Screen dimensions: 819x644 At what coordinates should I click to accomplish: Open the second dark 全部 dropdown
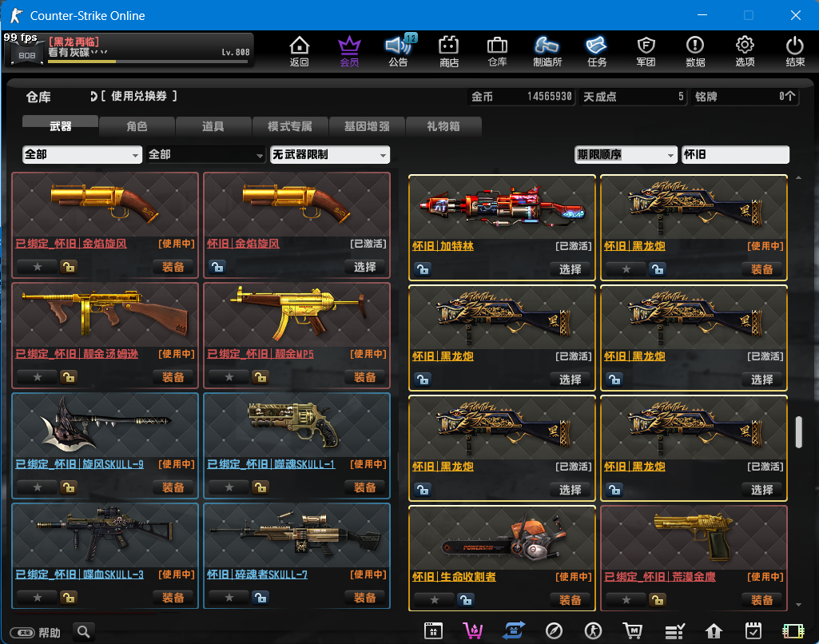[x=206, y=154]
